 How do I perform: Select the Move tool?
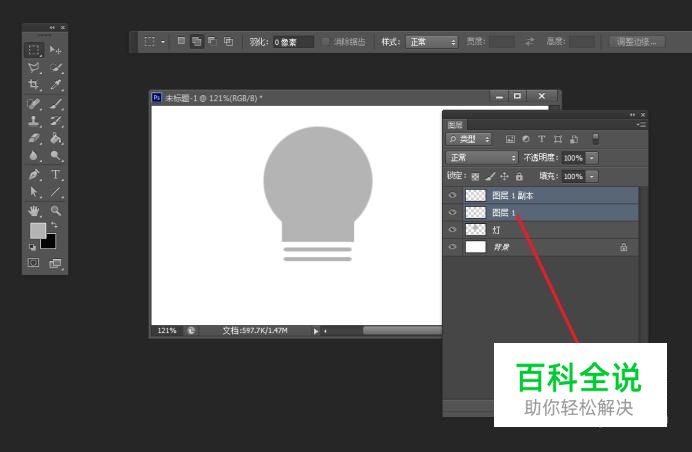(56, 49)
